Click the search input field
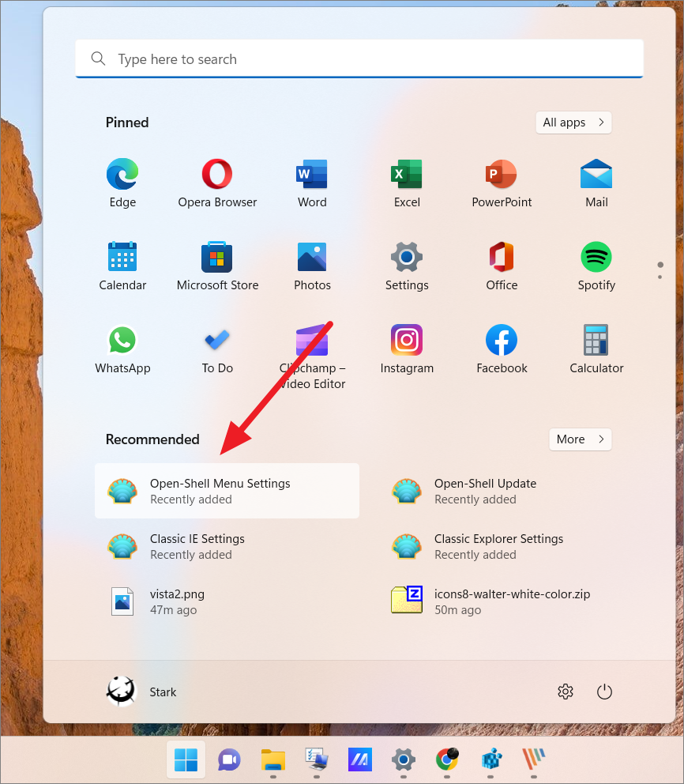The width and height of the screenshot is (684, 784). pos(359,58)
